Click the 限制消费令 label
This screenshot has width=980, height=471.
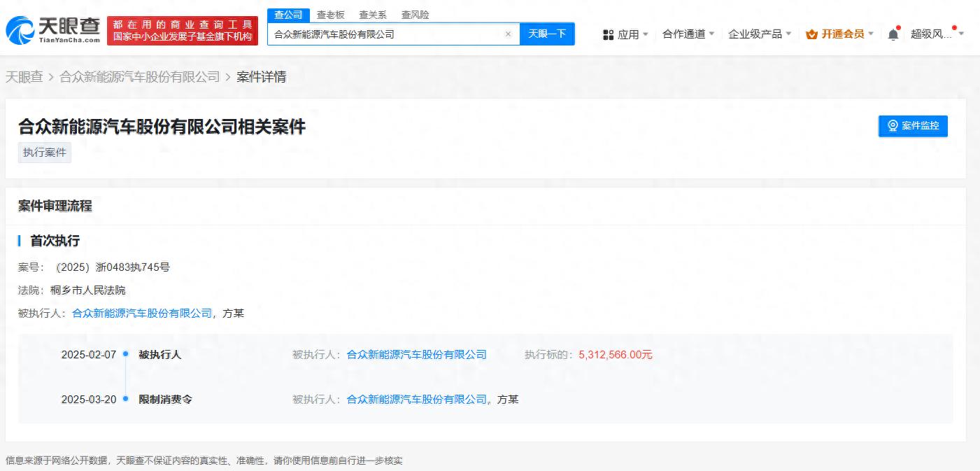[x=165, y=399]
